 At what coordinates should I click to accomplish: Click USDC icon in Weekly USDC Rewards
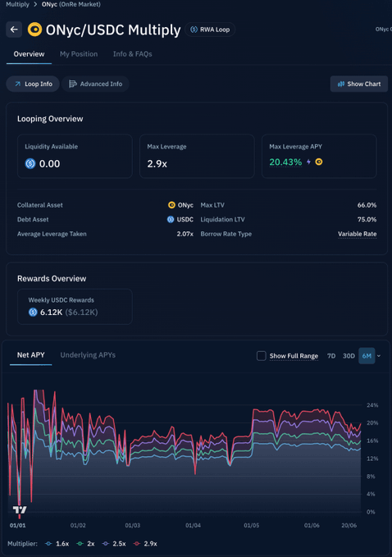coord(33,313)
